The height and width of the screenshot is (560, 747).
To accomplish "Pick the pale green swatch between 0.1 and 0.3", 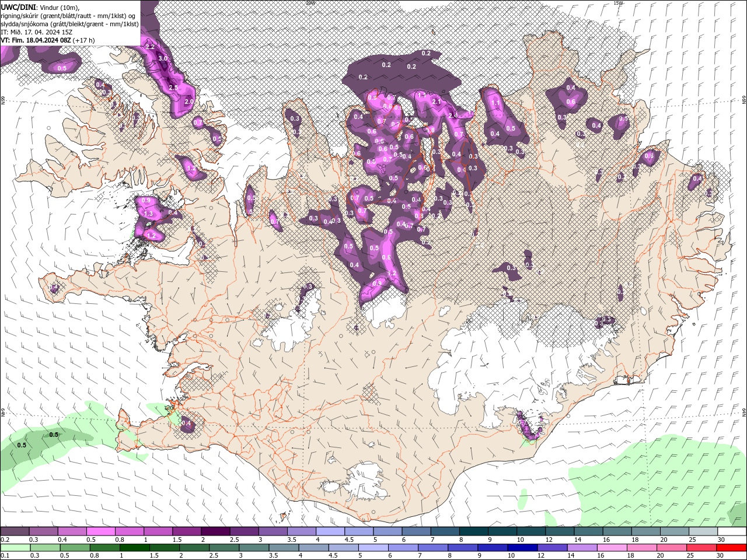I will [x=15, y=548].
